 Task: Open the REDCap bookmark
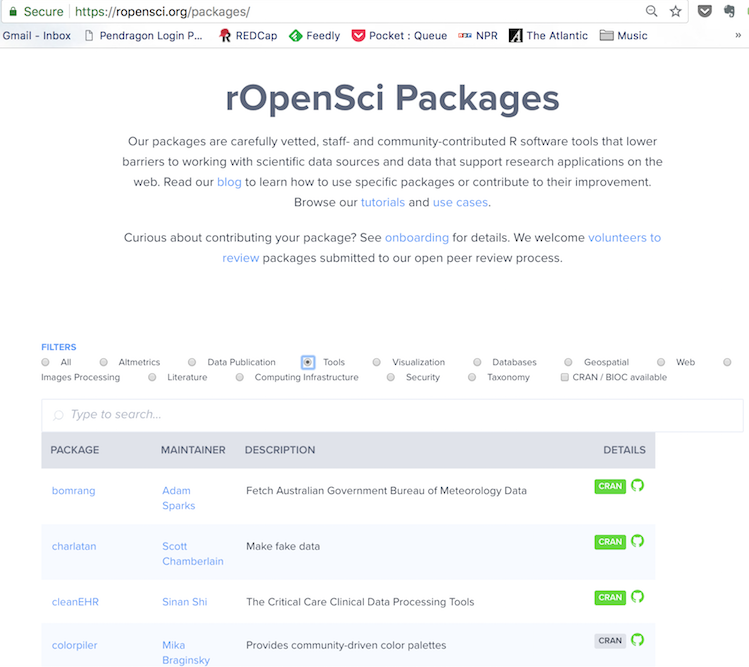pos(248,36)
